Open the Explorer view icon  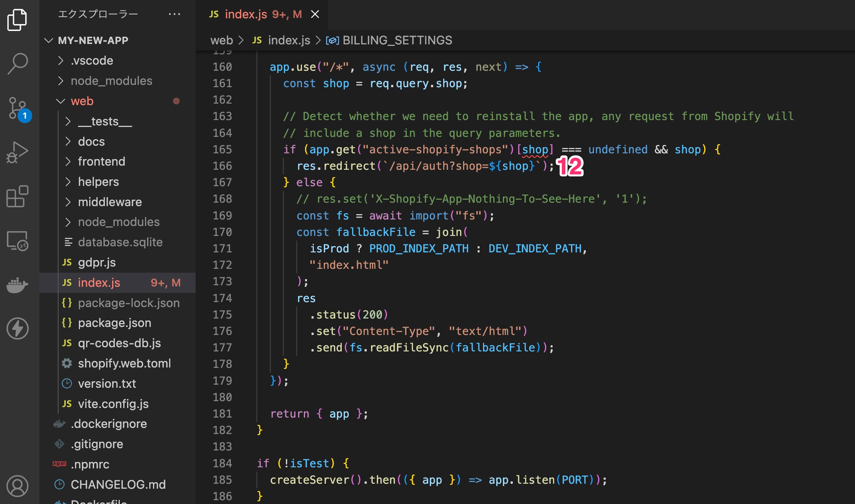coord(17,20)
